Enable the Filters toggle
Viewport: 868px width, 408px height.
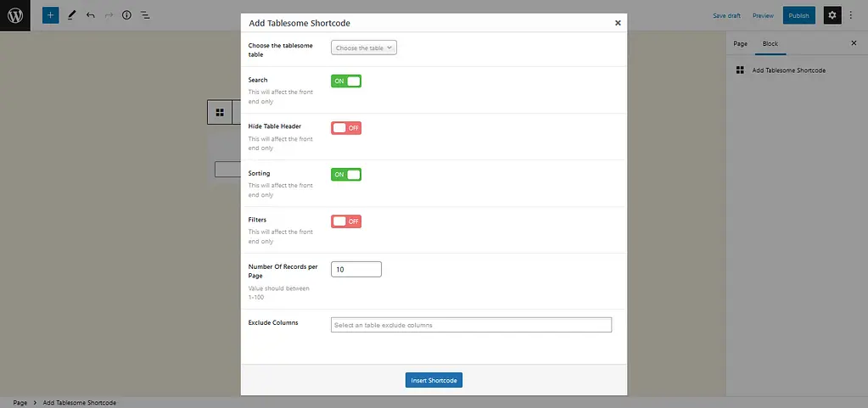346,221
